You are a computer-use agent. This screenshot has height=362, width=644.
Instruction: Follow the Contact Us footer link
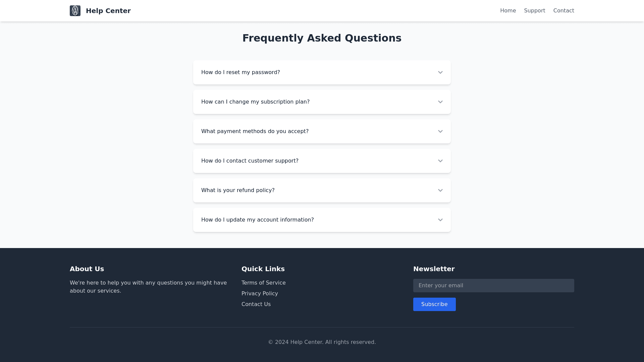tap(256, 304)
